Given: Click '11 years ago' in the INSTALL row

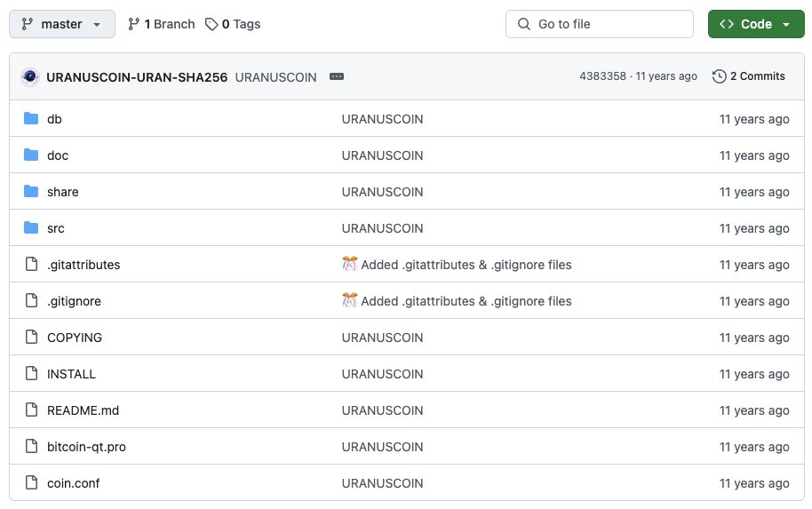Looking at the screenshot, I should pos(754,374).
